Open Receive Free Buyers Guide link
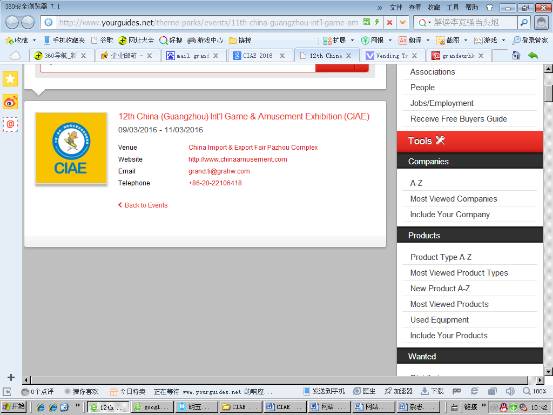This screenshot has width=553, height=415. [x=458, y=119]
